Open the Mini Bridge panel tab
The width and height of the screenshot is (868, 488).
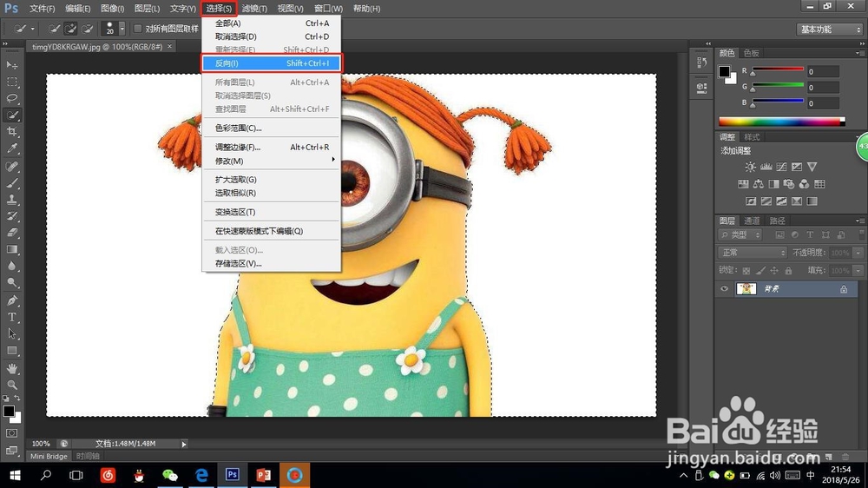pos(49,456)
